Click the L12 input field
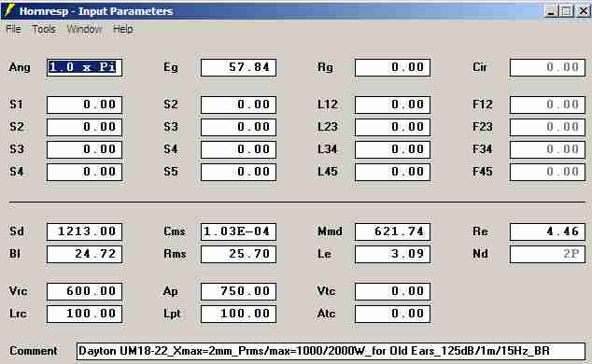Screen dimensions: 592x364 pos(392,105)
